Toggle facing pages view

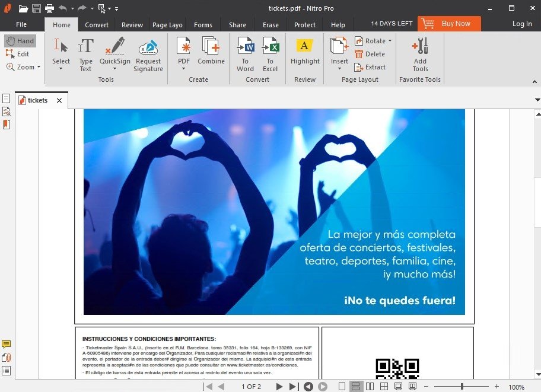370,387
